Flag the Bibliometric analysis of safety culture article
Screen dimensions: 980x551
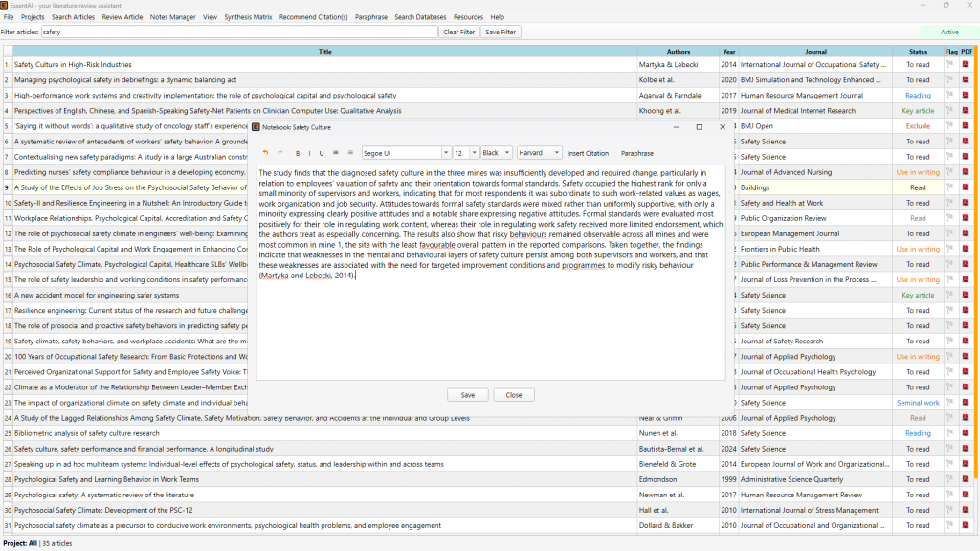(950, 433)
